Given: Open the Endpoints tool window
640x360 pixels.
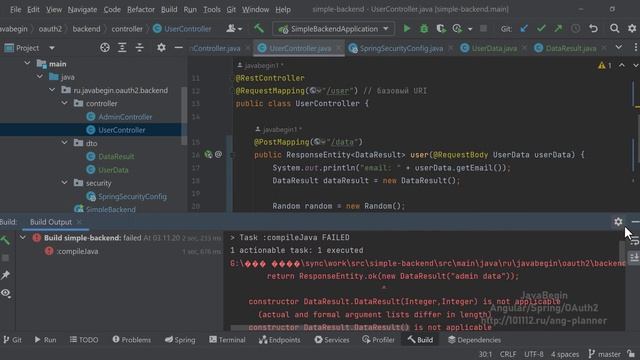Looking at the screenshot, I should click(x=280, y=340).
